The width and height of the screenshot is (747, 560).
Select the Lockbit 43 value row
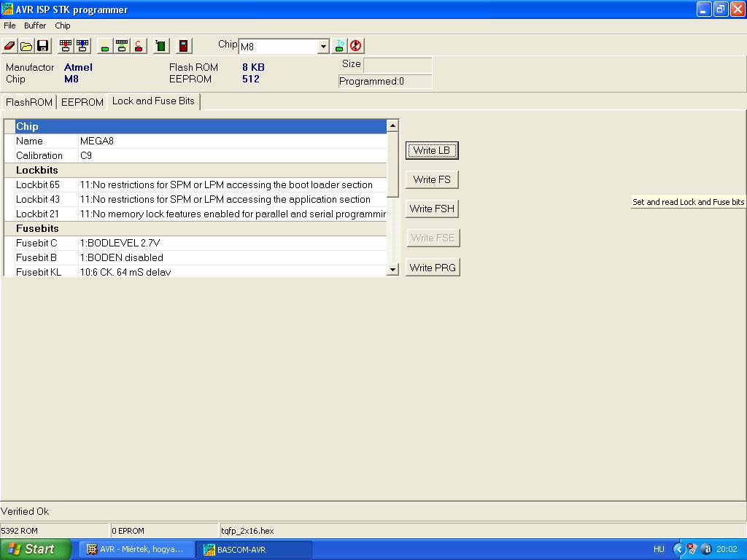tap(233, 200)
